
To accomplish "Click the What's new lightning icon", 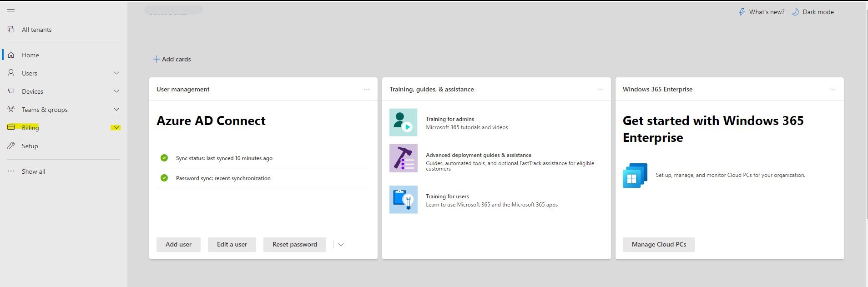I will point(742,12).
